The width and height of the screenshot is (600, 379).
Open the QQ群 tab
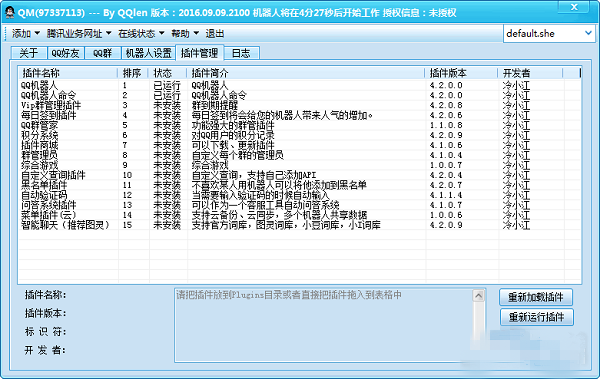click(103, 53)
